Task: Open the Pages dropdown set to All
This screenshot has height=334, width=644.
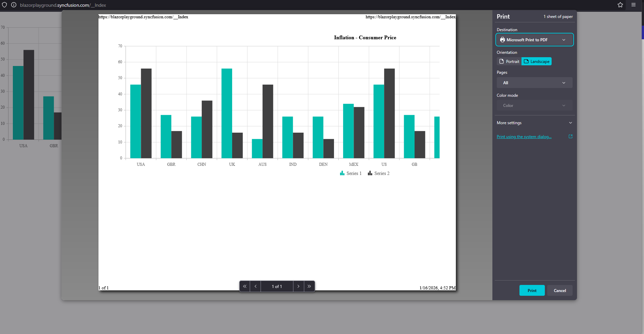Action: 534,83
